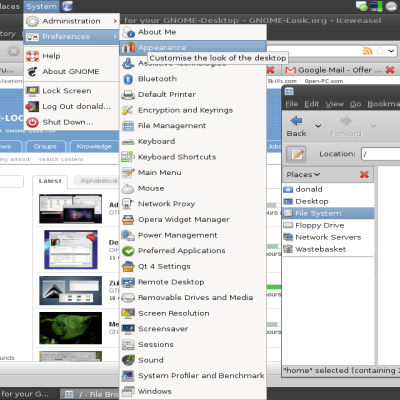
Task: Close the Places sidebar
Action: [364, 174]
